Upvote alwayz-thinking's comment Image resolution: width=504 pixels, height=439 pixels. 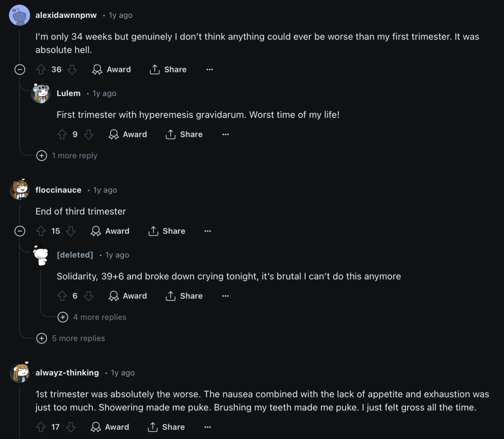click(x=41, y=427)
